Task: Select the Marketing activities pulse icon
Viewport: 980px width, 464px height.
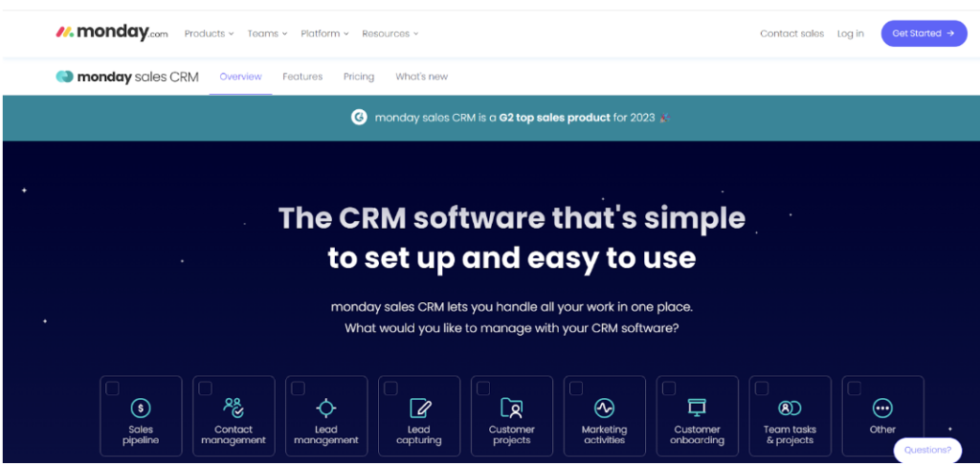Action: (604, 408)
